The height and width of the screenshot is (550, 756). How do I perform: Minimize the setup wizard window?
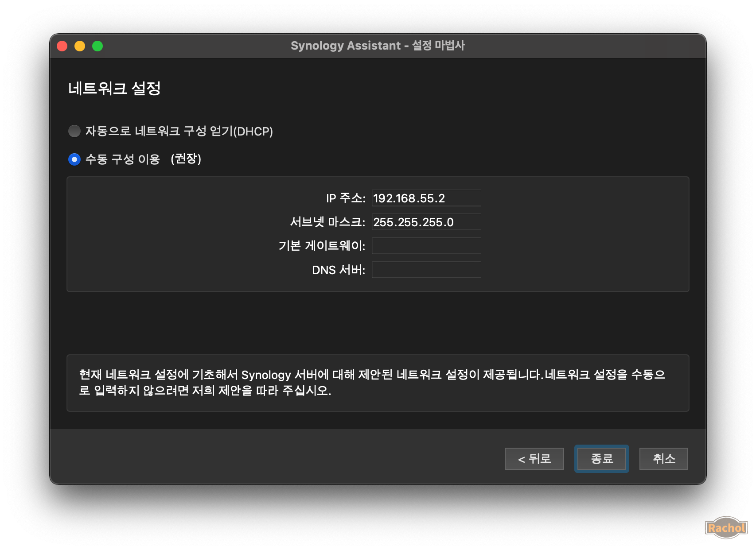tap(80, 46)
